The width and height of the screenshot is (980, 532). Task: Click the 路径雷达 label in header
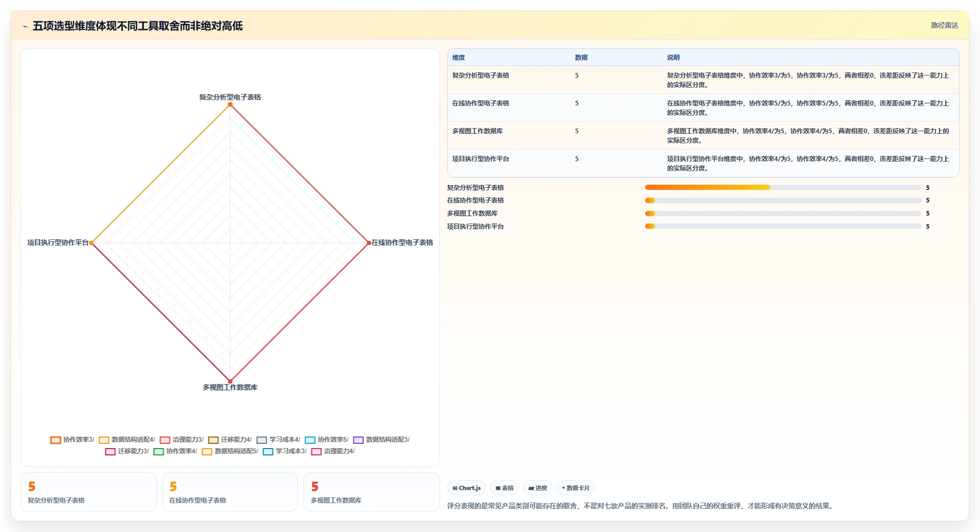click(944, 25)
